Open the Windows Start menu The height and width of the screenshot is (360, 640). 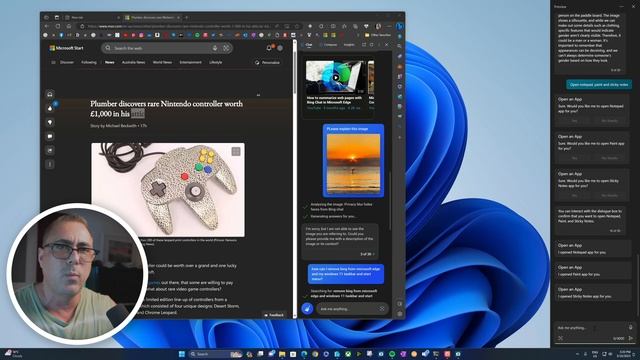tap(182, 354)
